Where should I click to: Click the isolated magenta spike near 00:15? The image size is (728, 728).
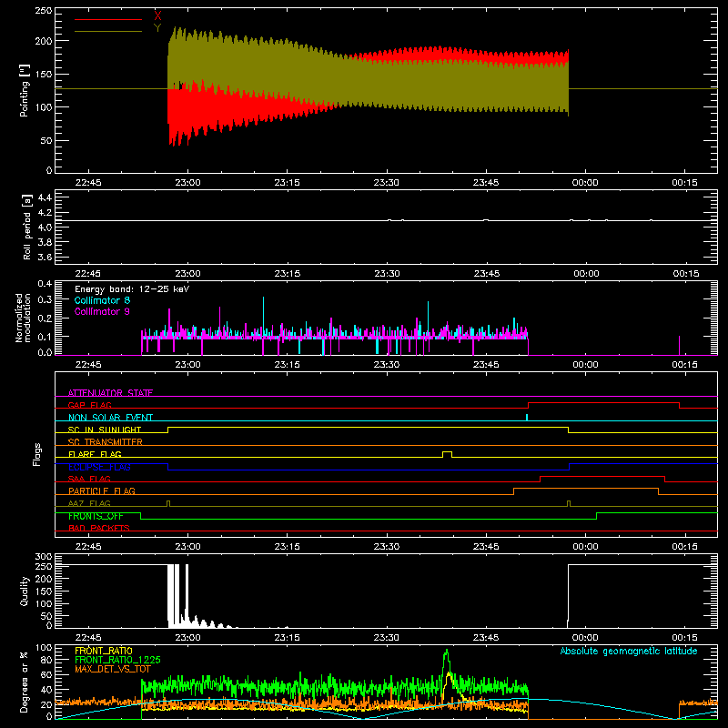point(679,346)
